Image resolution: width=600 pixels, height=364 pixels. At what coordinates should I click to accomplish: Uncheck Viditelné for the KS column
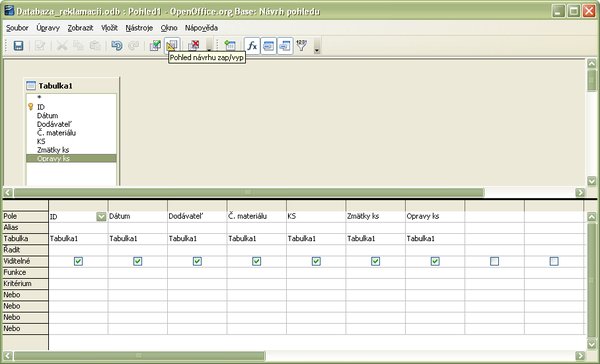316,261
